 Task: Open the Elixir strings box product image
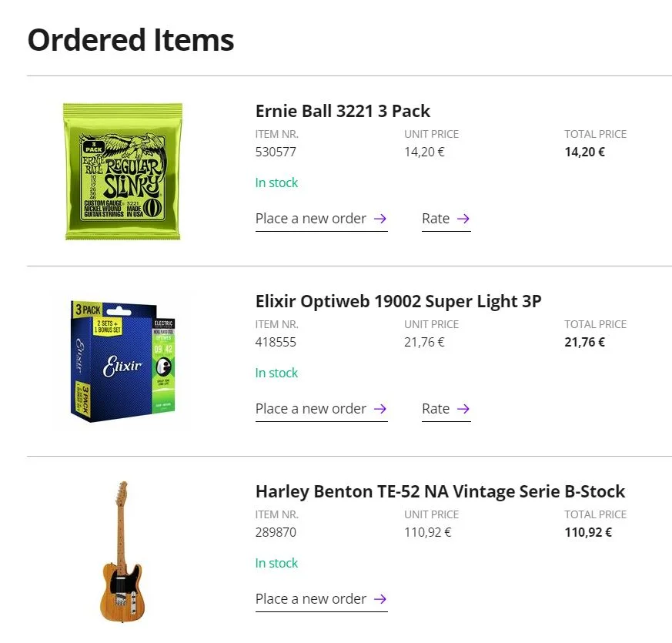coord(123,360)
